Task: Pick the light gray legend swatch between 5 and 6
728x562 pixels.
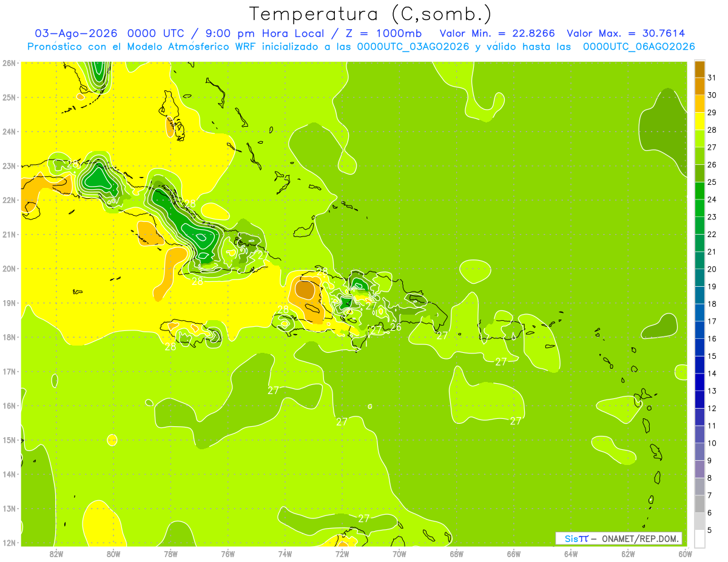Action: tap(699, 521)
